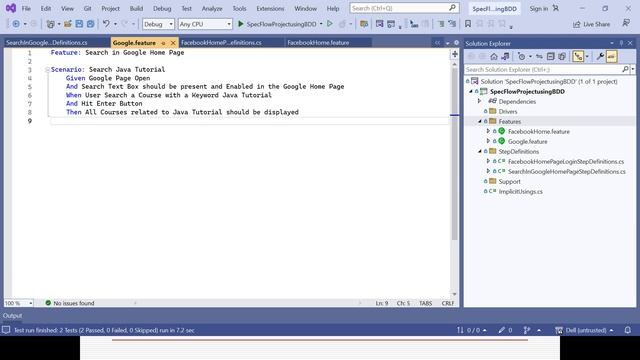This screenshot has height=360, width=640.
Task: Select the Support folder
Action: 509,181
